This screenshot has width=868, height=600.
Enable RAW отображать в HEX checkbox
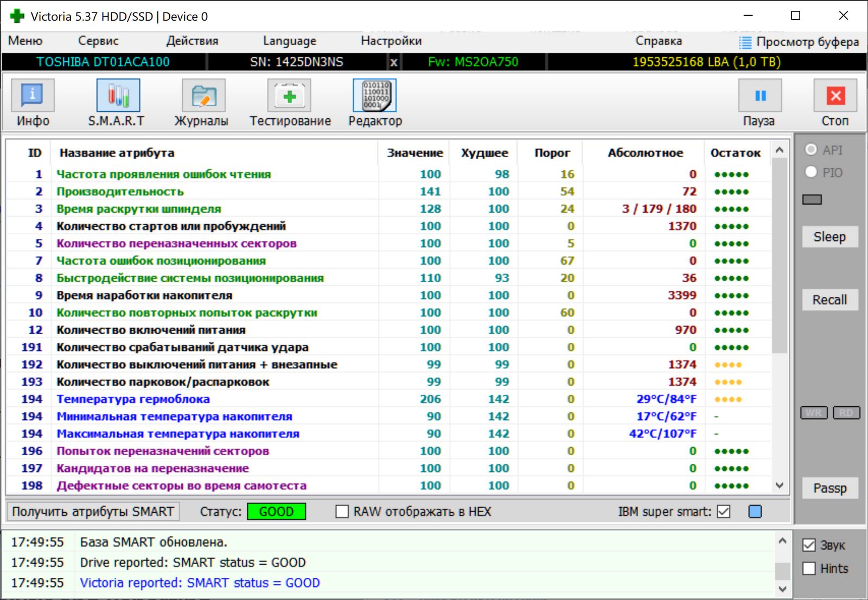(x=342, y=512)
